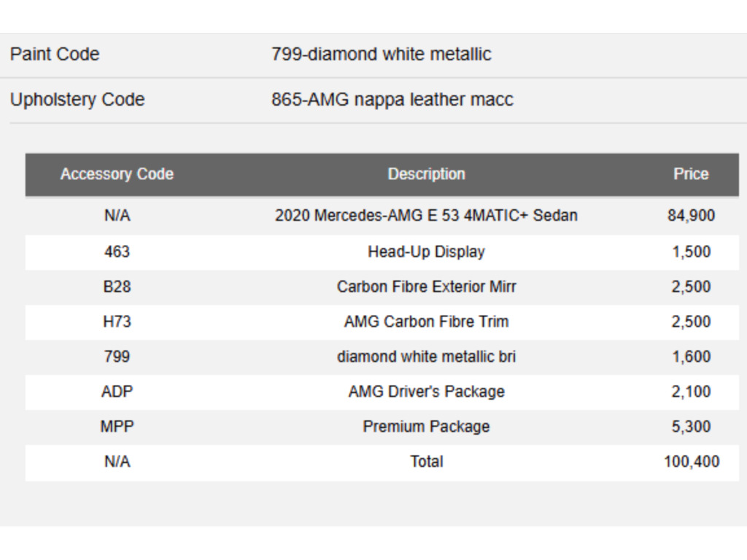
Task: Select the AMG Carbon Fibre Trim row
Action: coord(382,322)
